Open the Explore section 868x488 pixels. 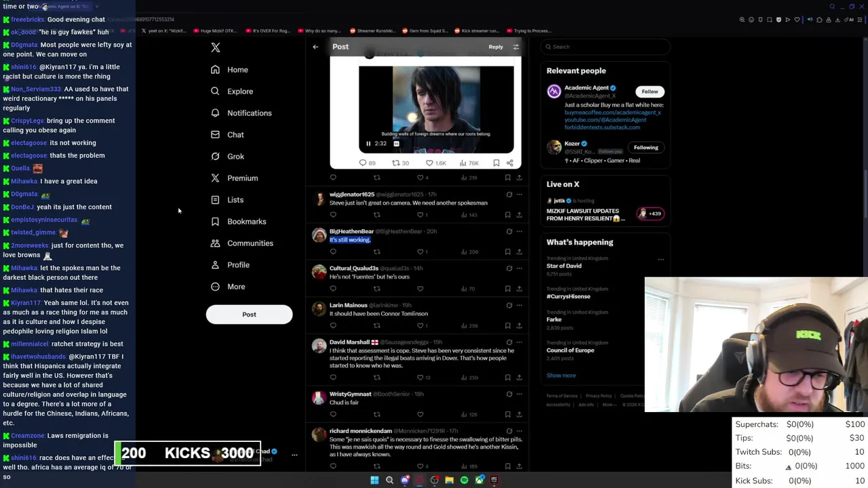tap(232, 91)
